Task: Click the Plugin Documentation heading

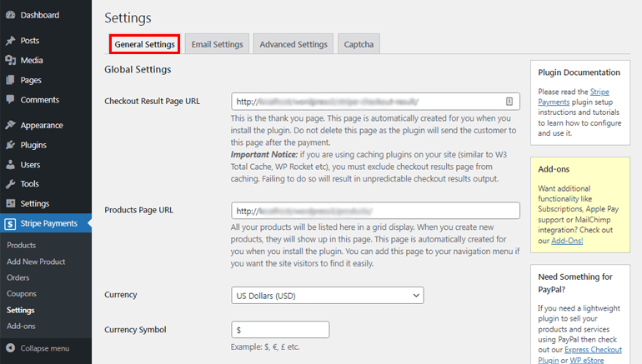Action: coord(579,72)
